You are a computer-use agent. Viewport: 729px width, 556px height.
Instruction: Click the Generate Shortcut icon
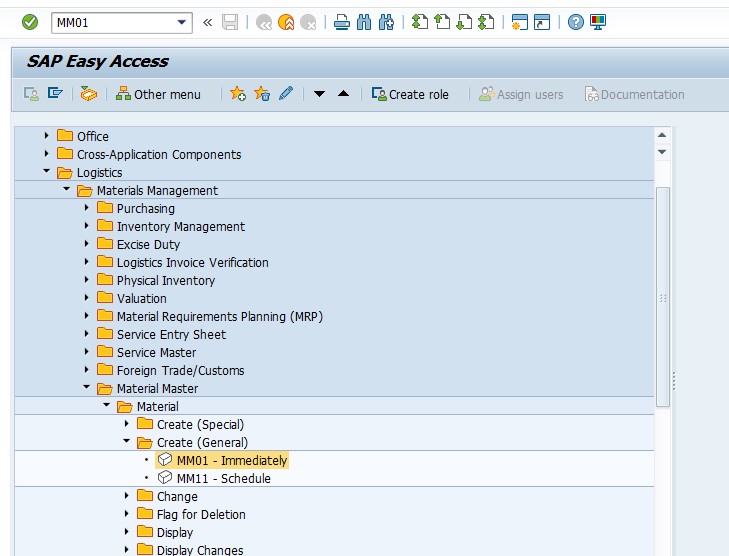pos(542,22)
